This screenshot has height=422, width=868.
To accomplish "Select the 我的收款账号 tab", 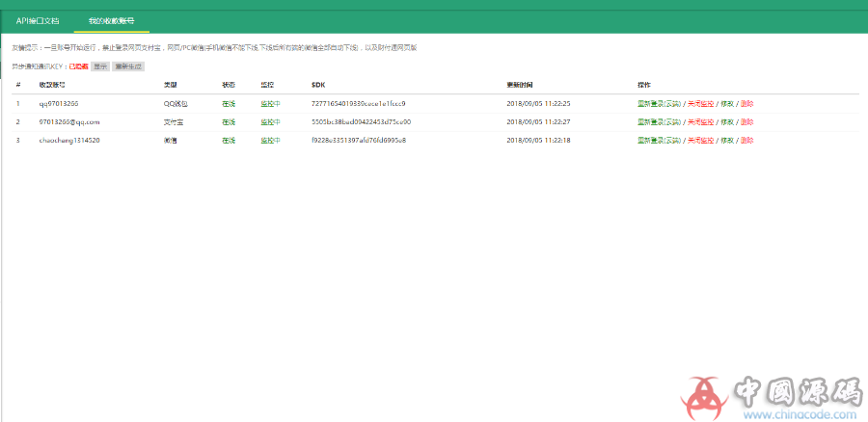I will (111, 20).
